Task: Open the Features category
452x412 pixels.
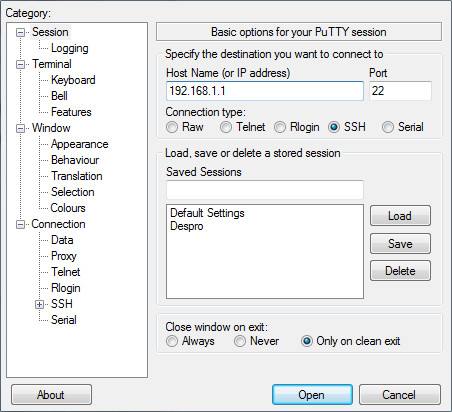Action: coord(71,112)
